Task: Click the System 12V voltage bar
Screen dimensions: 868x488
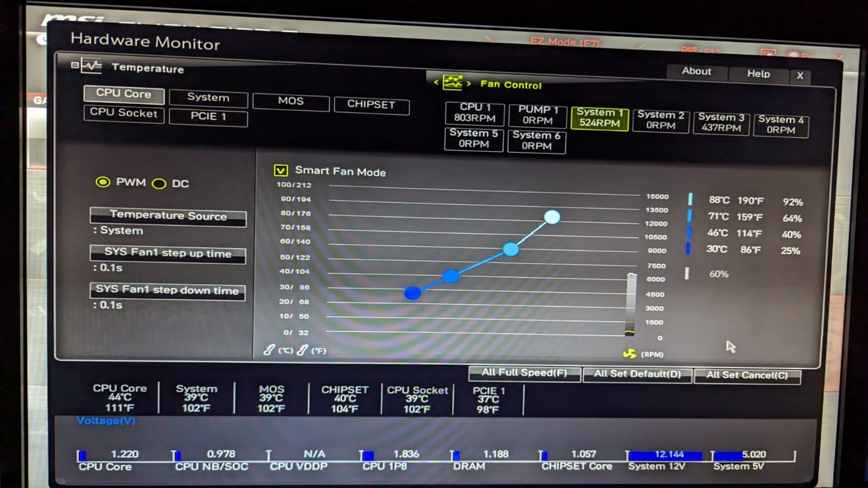Action: 665,455
